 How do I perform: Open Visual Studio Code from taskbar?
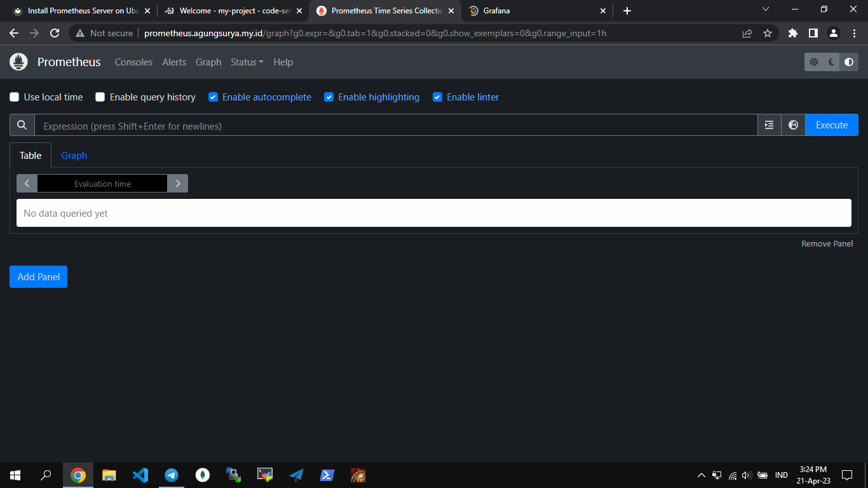click(140, 475)
